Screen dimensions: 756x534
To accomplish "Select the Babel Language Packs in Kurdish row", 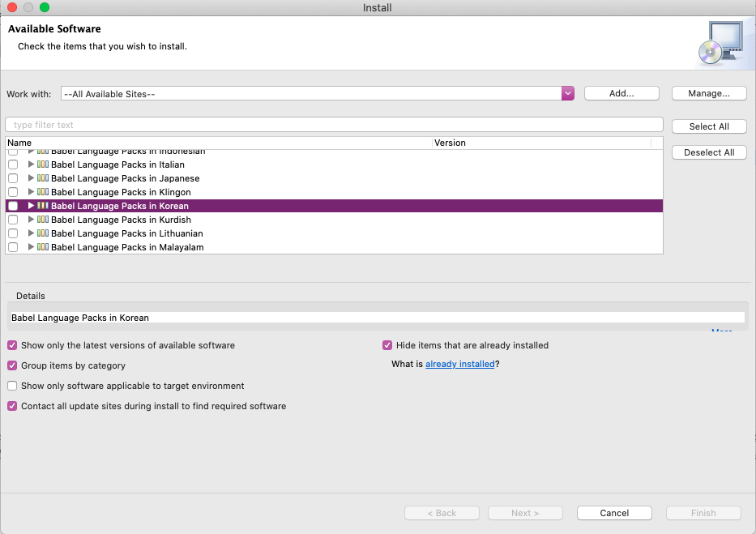I will tap(334, 220).
